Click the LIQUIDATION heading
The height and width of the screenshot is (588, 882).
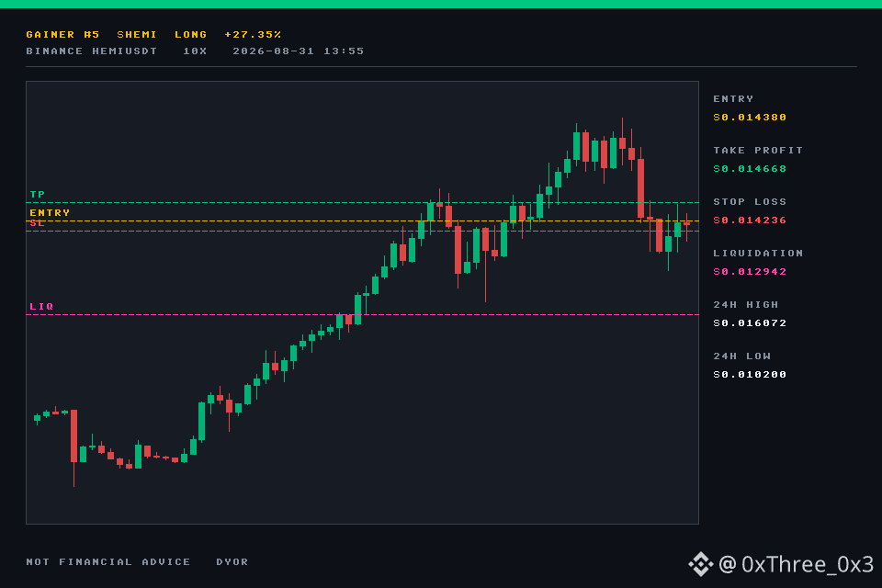pos(758,254)
